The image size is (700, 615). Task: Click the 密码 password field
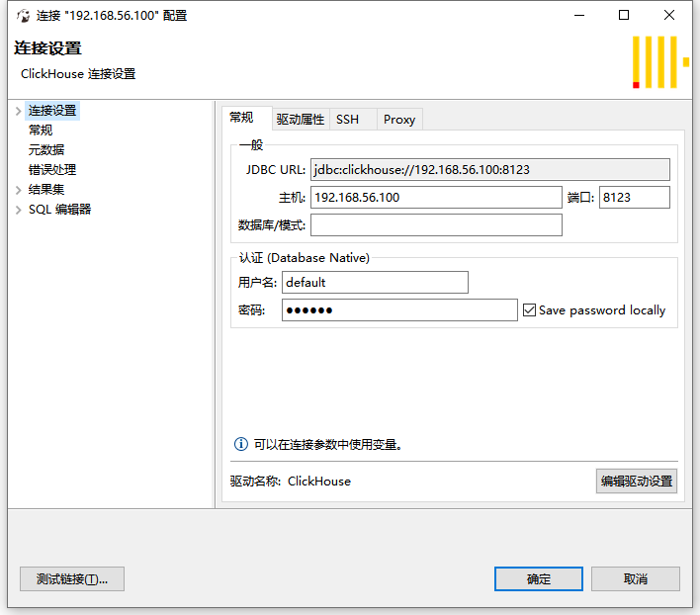[399, 309]
